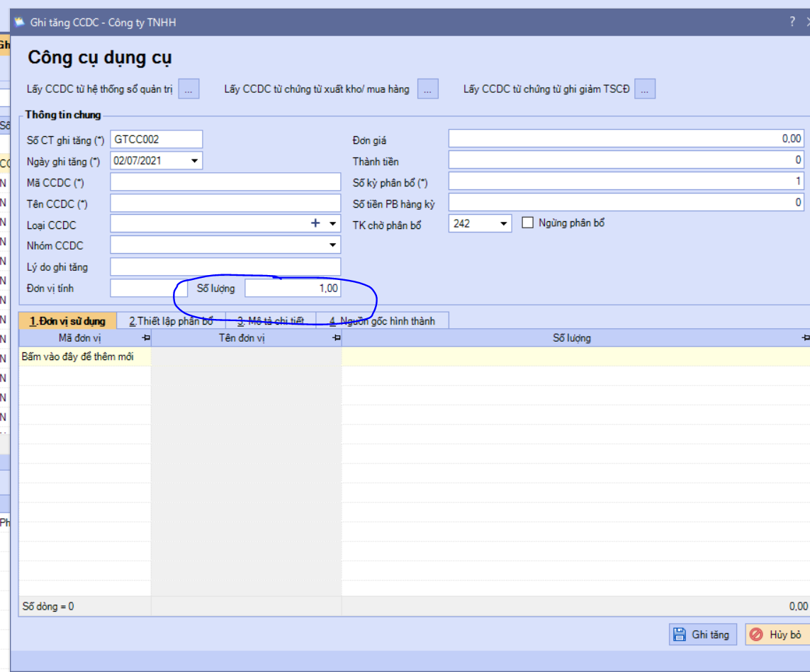Click the ellipsis button for chứng từ ghi giảm TSCĐ
Image resolution: width=810 pixels, height=672 pixels.
point(645,89)
